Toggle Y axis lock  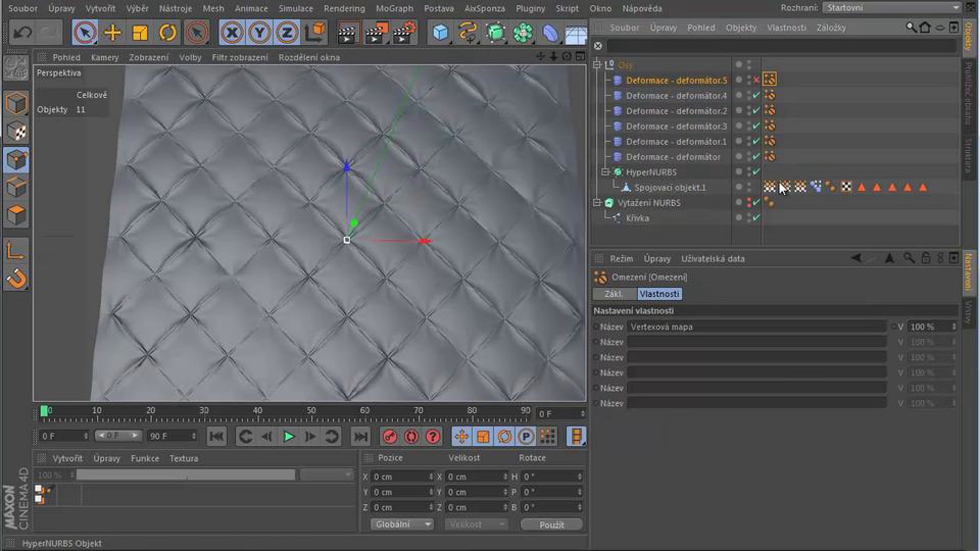(x=259, y=32)
